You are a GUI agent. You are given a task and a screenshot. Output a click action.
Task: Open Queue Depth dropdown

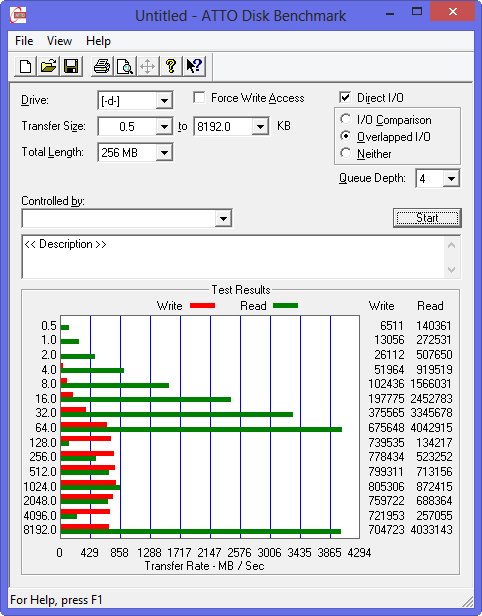point(451,179)
